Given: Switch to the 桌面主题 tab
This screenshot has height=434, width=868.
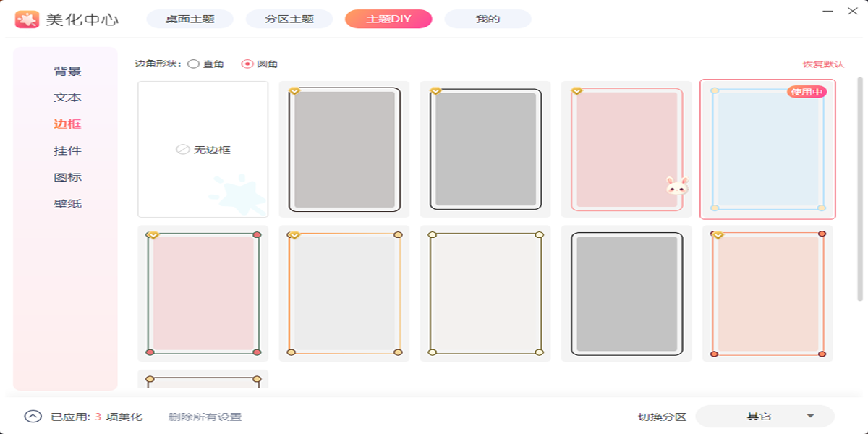Looking at the screenshot, I should pos(190,20).
